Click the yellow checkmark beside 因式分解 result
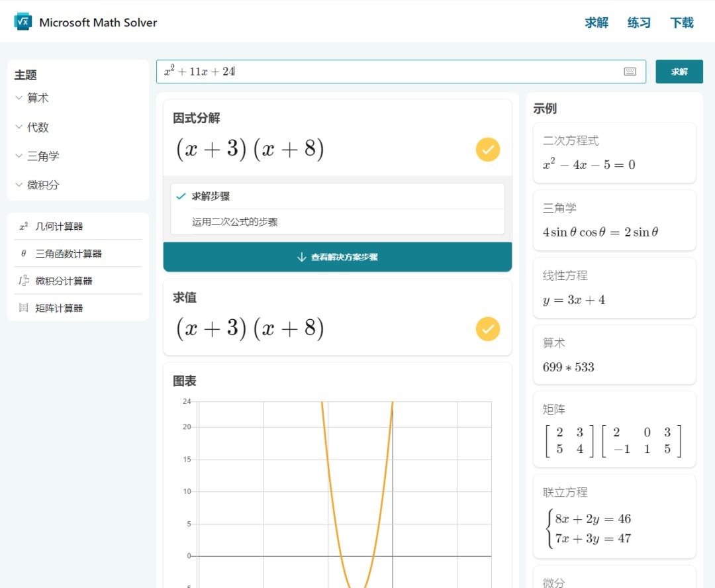Screen dimensions: 715x588 488,150
